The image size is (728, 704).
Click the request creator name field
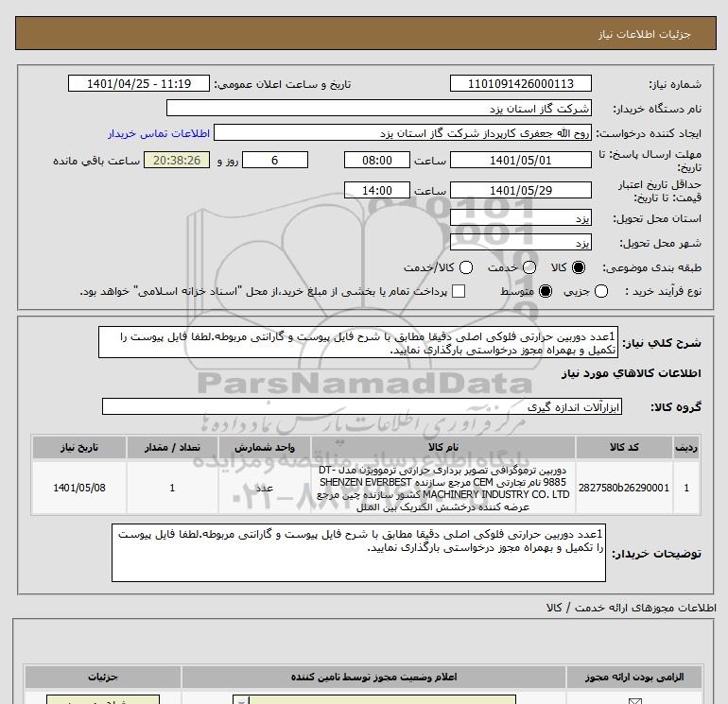click(x=403, y=133)
